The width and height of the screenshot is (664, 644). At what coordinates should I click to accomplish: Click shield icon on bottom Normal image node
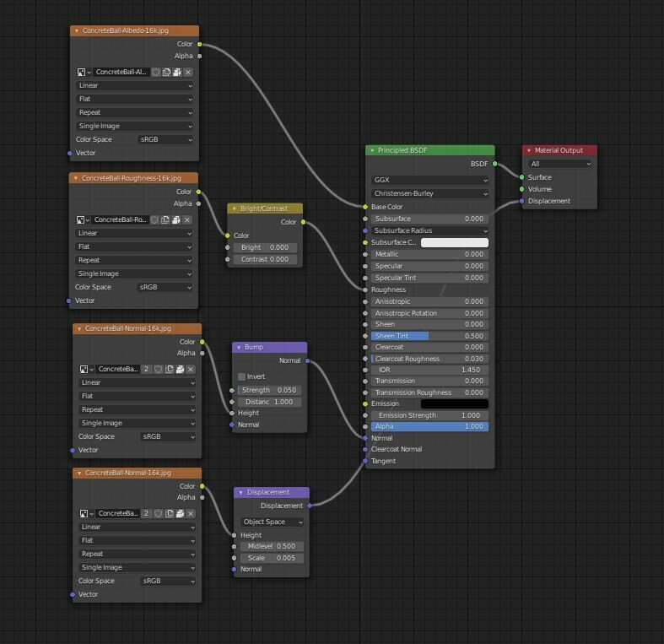(x=158, y=513)
